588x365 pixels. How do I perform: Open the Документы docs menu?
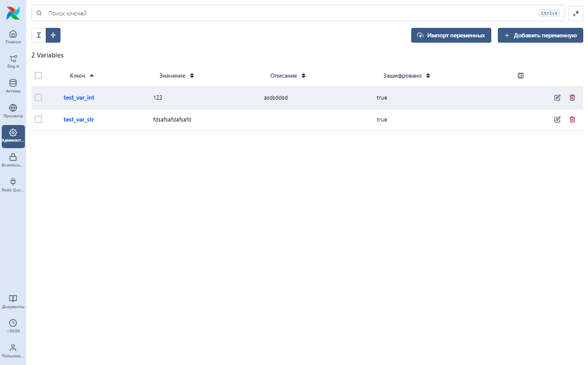[13, 302]
